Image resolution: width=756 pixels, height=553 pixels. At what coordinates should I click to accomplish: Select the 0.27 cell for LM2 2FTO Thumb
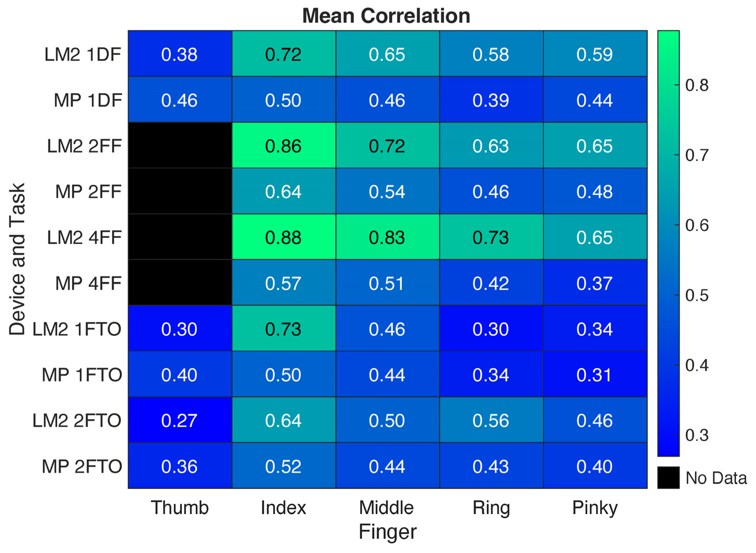pos(180,420)
